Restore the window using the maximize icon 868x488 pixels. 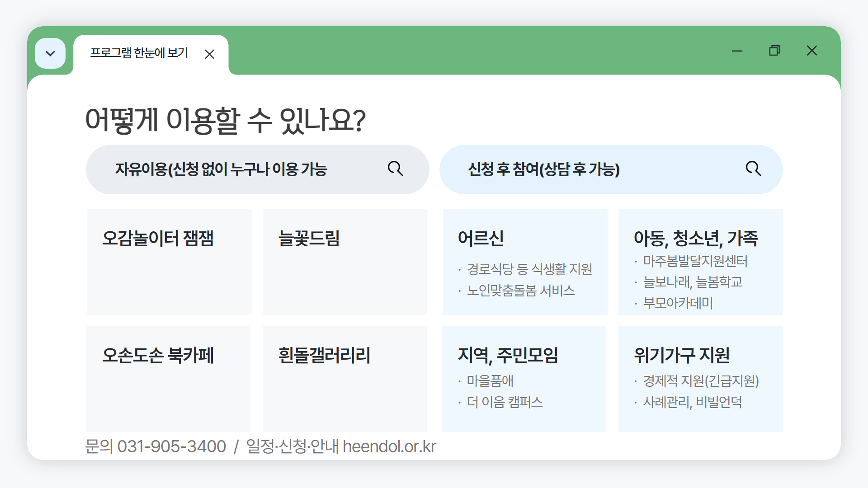pos(774,51)
